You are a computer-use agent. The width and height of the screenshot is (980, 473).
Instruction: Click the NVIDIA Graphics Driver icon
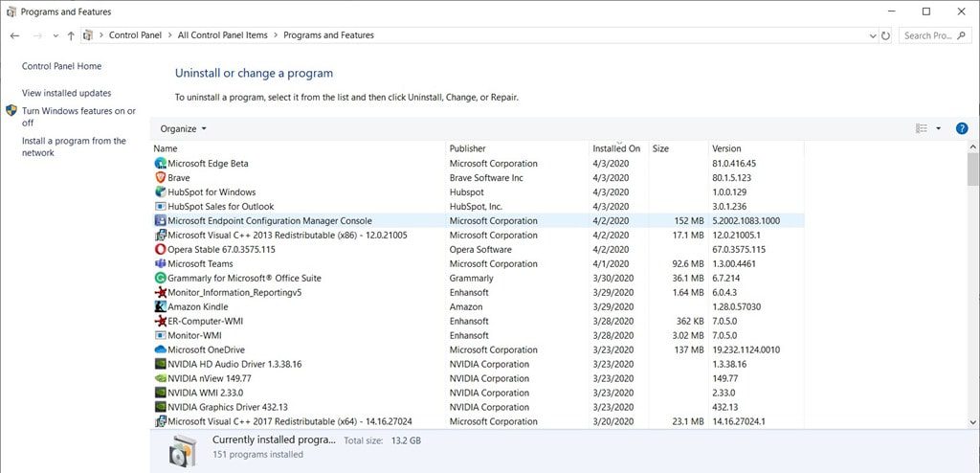160,408
